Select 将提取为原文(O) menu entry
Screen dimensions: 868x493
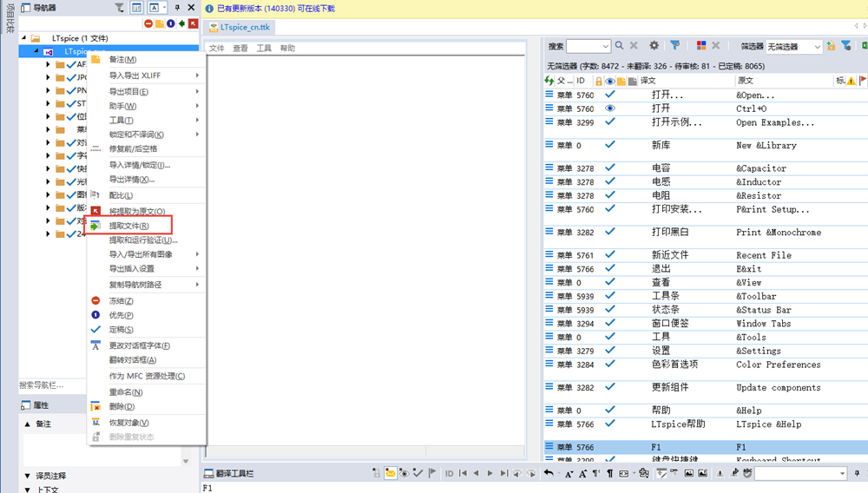[147, 212]
